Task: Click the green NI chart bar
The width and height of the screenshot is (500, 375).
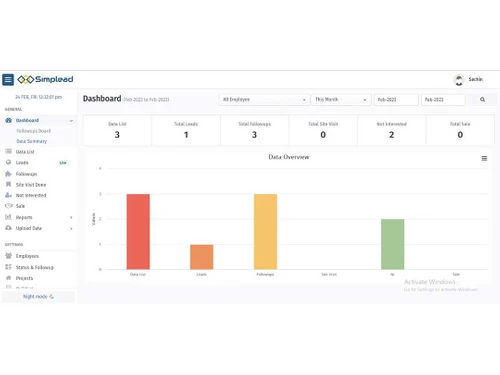Action: click(393, 244)
